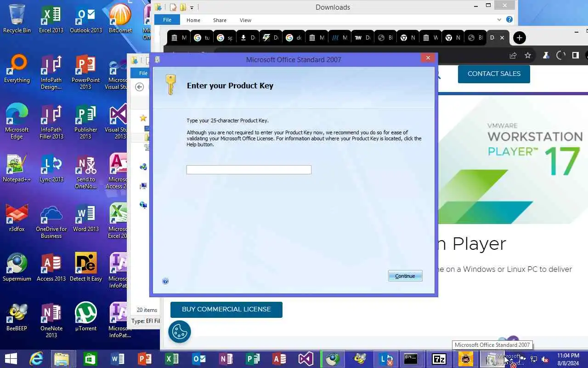Open Customize Quick Access Toolbar dropdown
The height and width of the screenshot is (368, 588).
192,7
